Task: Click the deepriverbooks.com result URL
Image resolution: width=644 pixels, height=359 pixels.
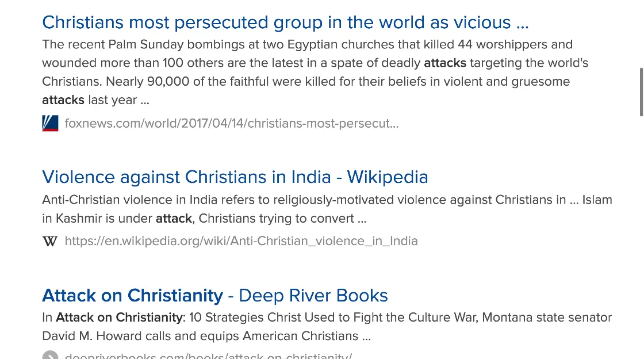Action: click(208, 356)
